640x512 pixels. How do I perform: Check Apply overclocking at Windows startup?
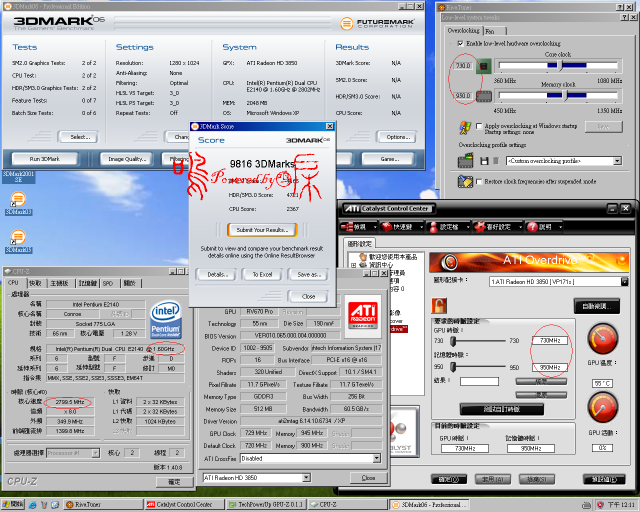(479, 126)
